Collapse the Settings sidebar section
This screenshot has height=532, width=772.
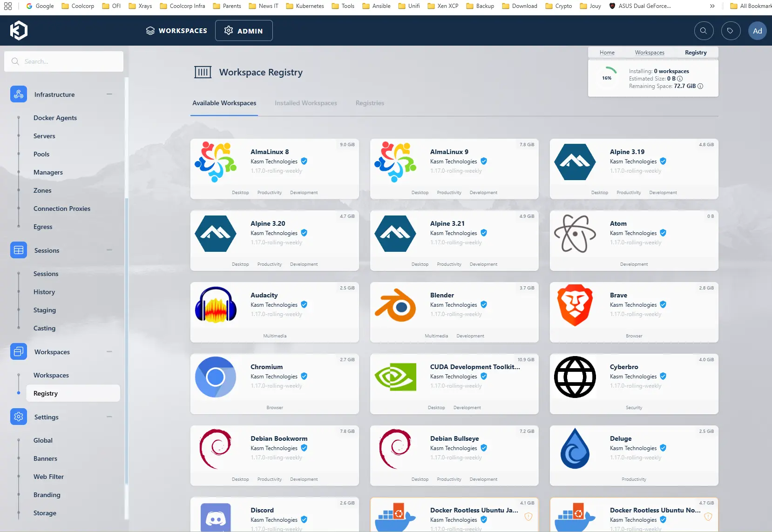tap(109, 417)
